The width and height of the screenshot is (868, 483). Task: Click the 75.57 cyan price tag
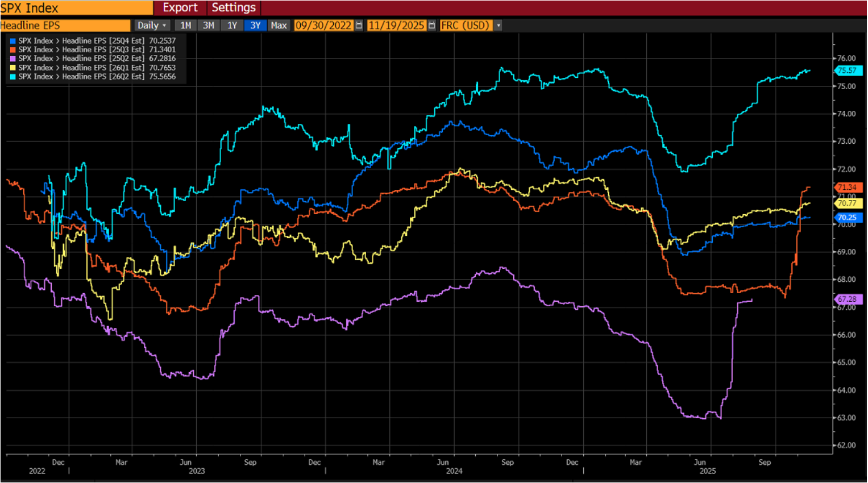pos(847,70)
